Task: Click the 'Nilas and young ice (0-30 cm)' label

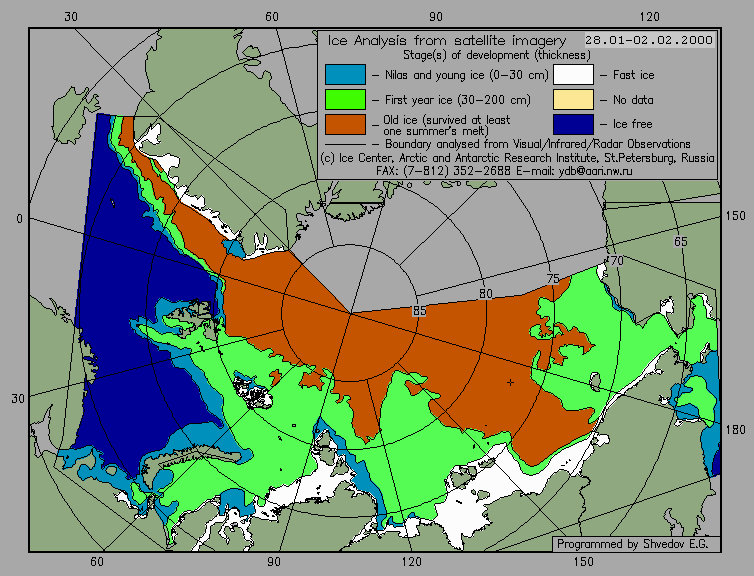Action: tap(466, 75)
